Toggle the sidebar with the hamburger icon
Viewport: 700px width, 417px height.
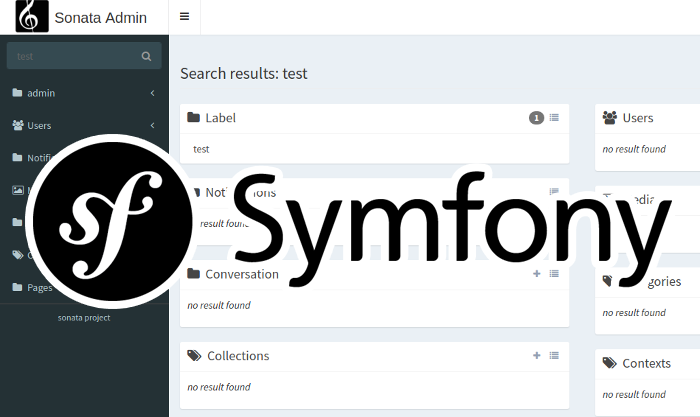184,17
